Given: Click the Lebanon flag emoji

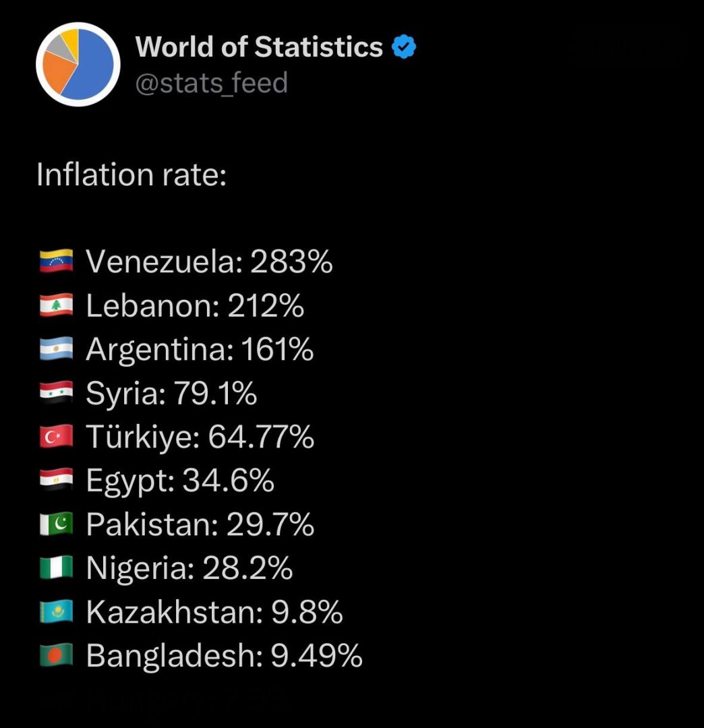Looking at the screenshot, I should [x=56, y=305].
